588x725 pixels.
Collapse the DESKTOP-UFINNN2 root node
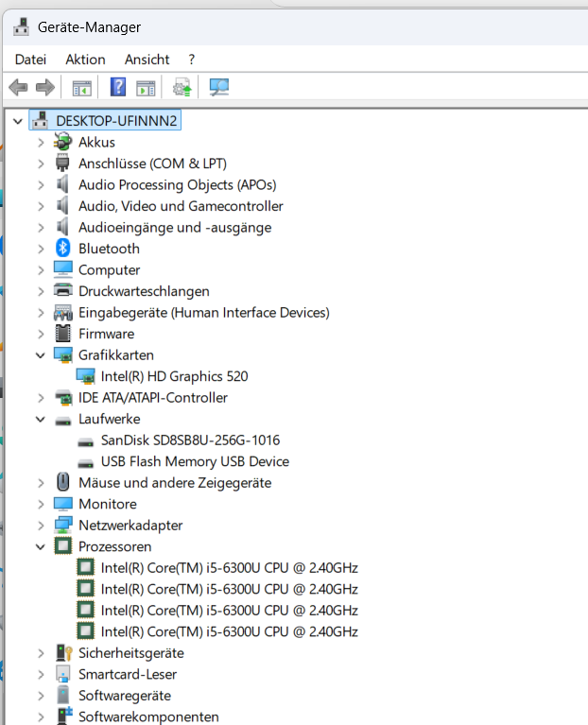(x=18, y=121)
